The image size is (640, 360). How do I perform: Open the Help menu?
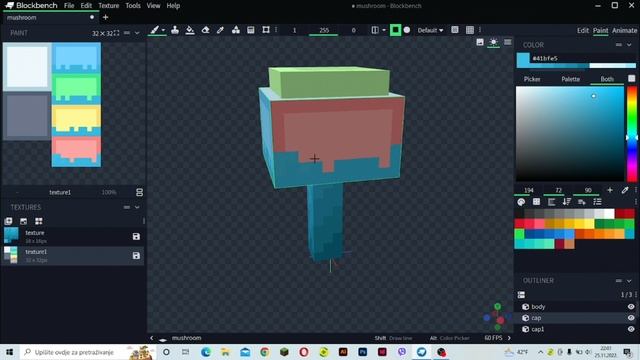click(x=173, y=6)
